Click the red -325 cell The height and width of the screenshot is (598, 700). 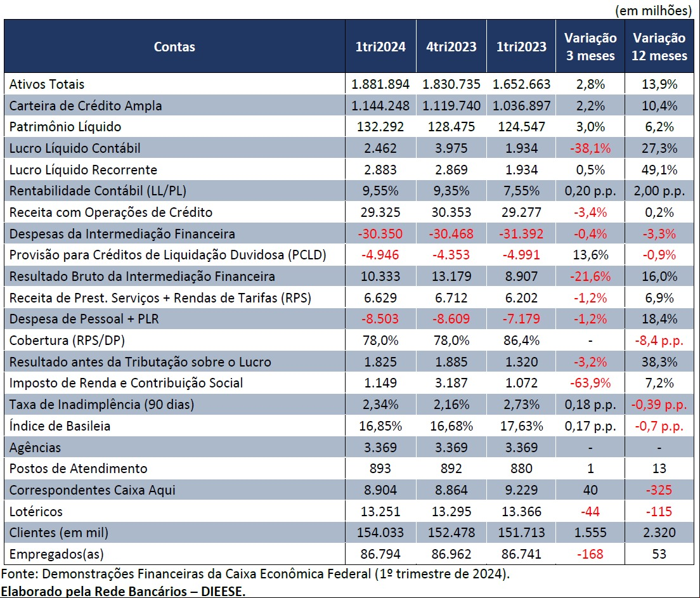click(x=659, y=490)
